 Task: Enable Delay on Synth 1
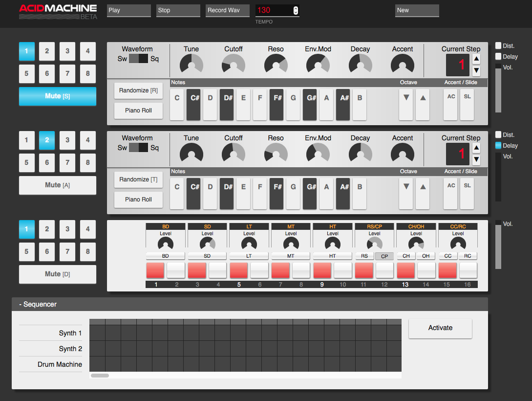(498, 56)
